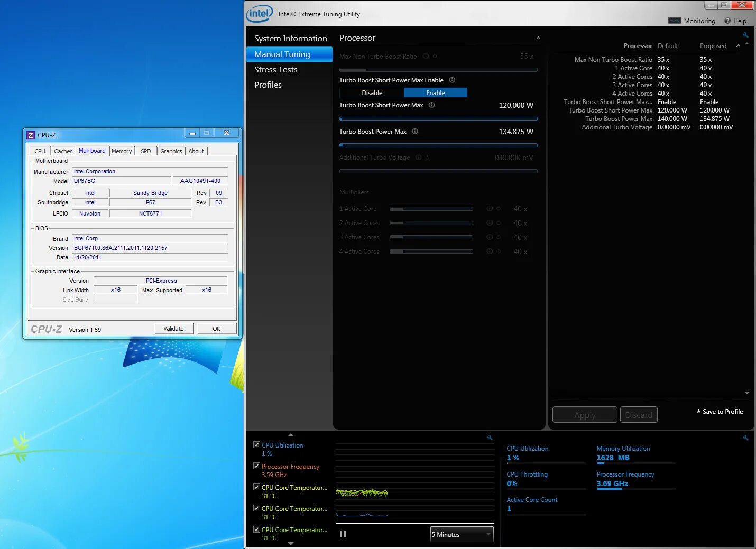Click the 134.875 W Turbo Boost Power value
The image size is (756, 549).
[516, 132]
